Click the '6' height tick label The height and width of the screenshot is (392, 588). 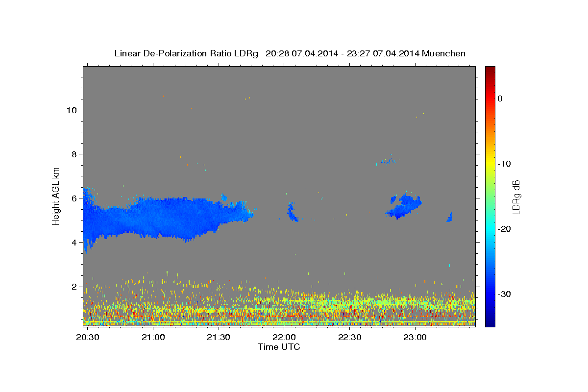(73, 198)
